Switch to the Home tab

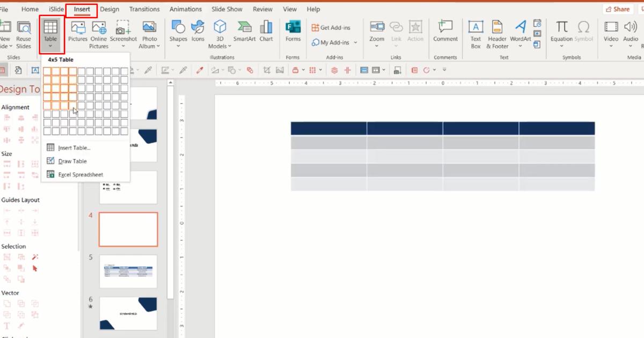click(30, 9)
